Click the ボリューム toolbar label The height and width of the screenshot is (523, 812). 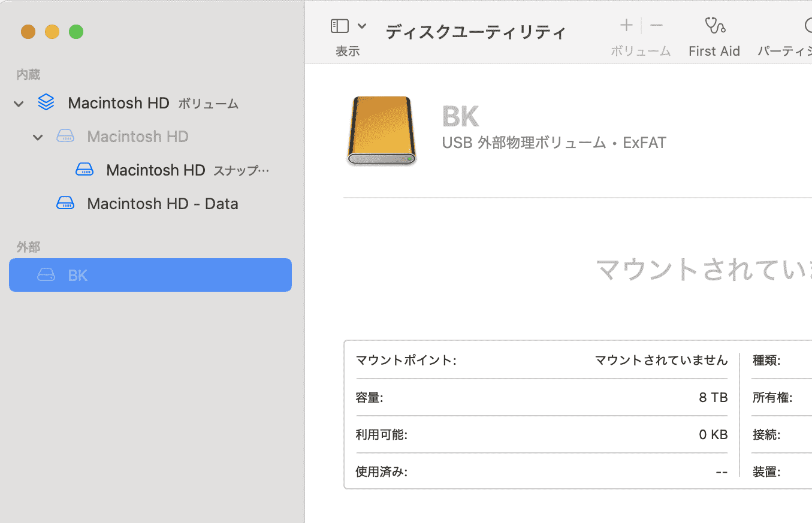[641, 52]
